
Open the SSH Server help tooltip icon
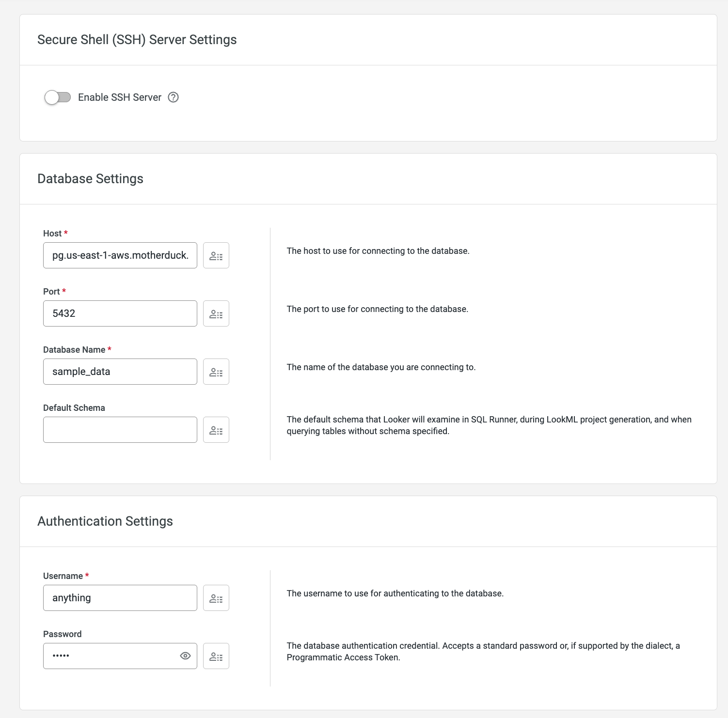click(x=173, y=97)
